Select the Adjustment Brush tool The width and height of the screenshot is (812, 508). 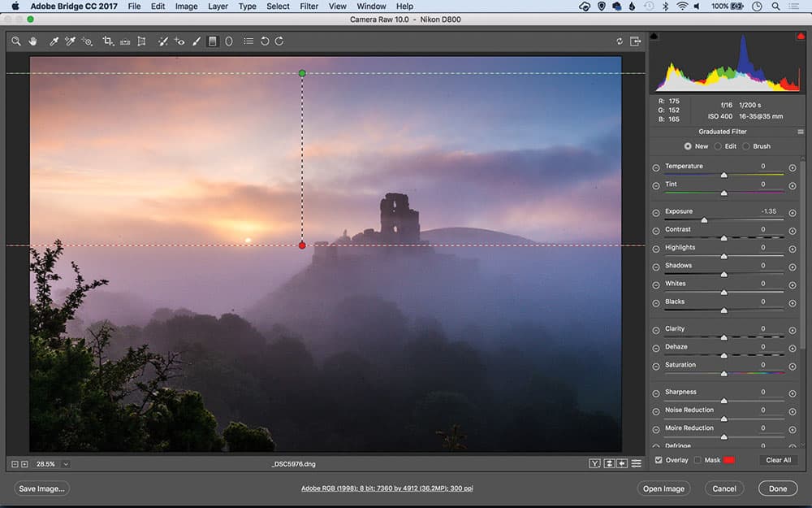click(197, 41)
